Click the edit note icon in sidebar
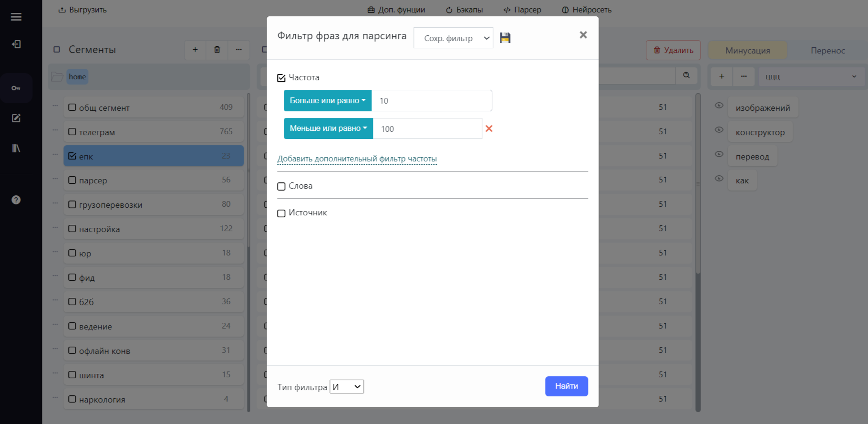 pos(16,118)
